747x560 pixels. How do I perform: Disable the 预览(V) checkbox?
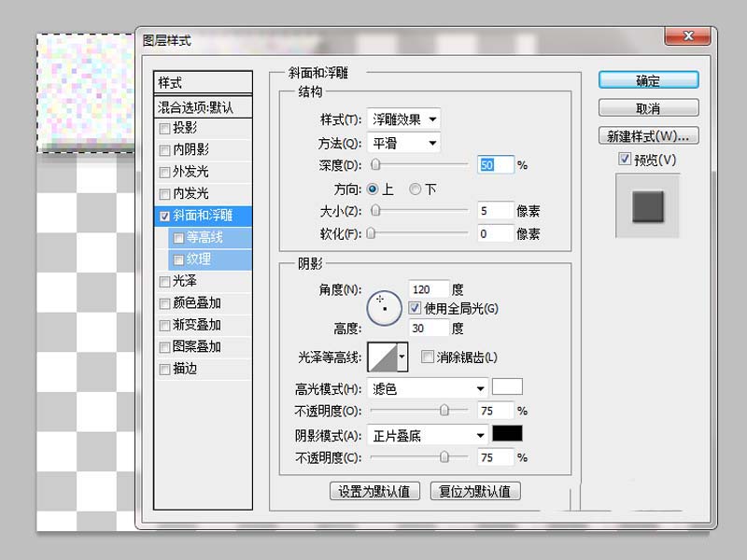click(x=622, y=159)
